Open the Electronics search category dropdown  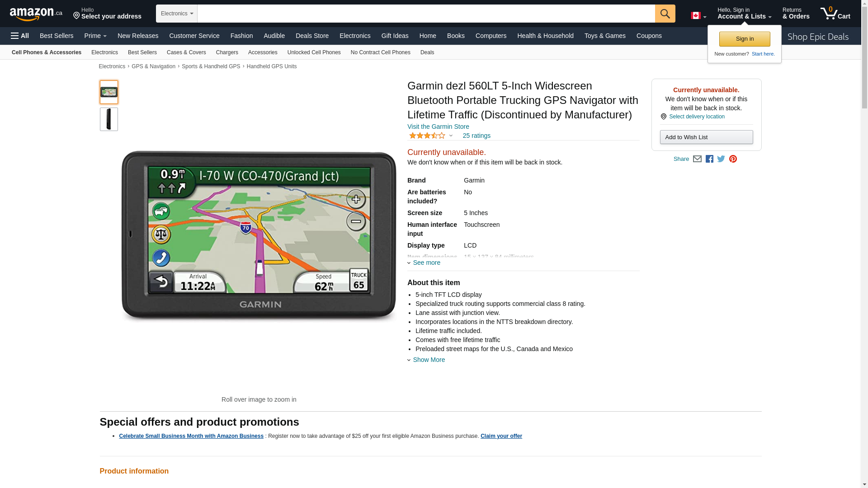[177, 14]
